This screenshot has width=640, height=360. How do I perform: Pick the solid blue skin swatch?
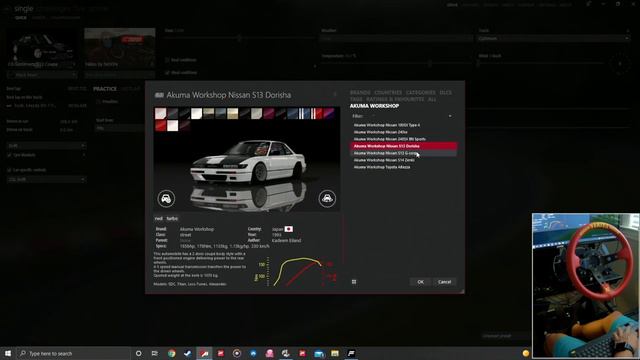coord(292,113)
